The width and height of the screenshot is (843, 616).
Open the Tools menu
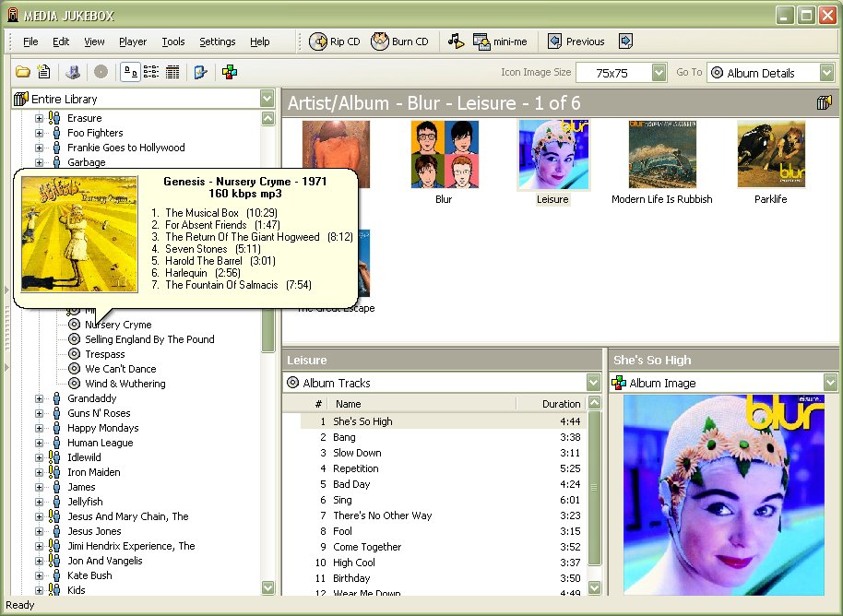(x=173, y=41)
